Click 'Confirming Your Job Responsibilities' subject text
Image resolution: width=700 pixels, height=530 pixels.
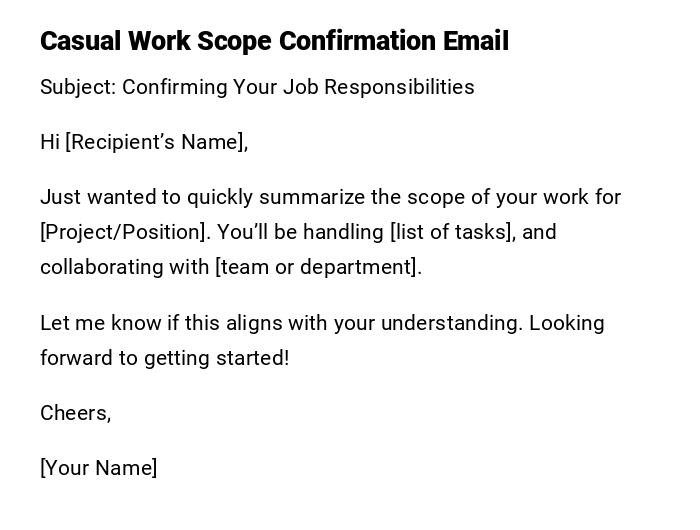pyautogui.click(x=298, y=87)
